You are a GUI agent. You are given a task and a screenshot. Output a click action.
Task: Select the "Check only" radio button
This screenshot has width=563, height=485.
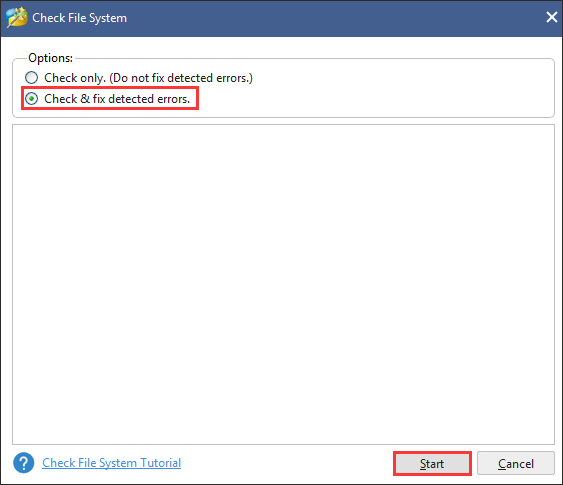tap(32, 78)
